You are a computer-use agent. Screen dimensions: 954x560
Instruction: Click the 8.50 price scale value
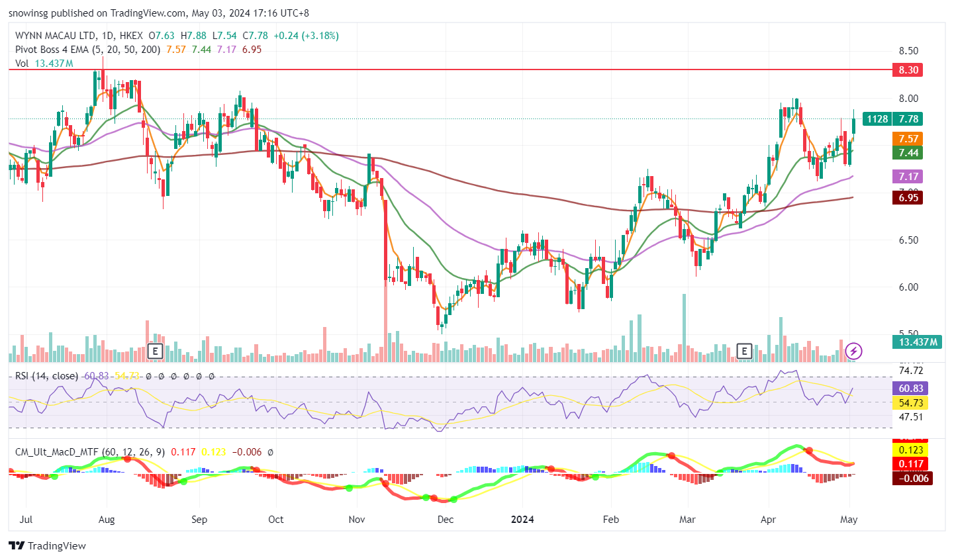coord(908,51)
